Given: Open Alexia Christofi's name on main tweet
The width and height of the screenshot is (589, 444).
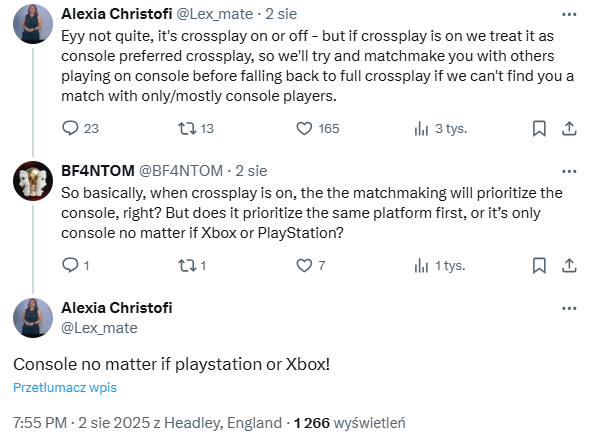Looking at the screenshot, I should pyautogui.click(x=116, y=308).
